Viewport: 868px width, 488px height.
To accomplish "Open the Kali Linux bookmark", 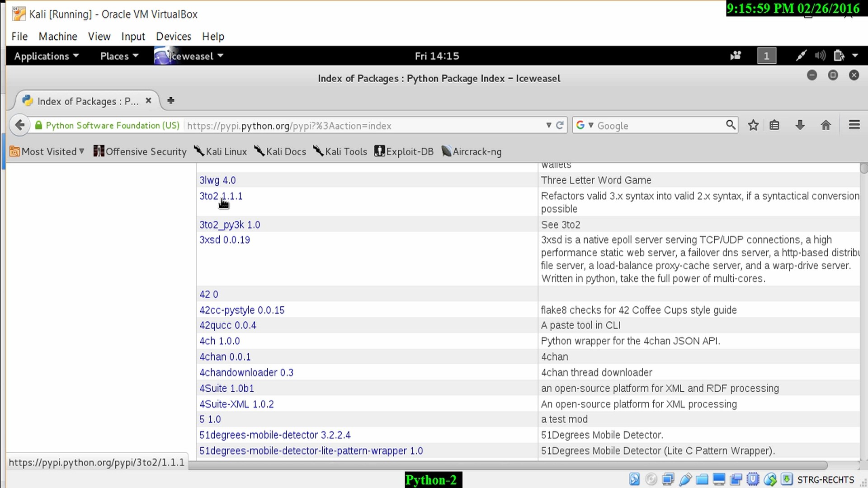I will [221, 152].
